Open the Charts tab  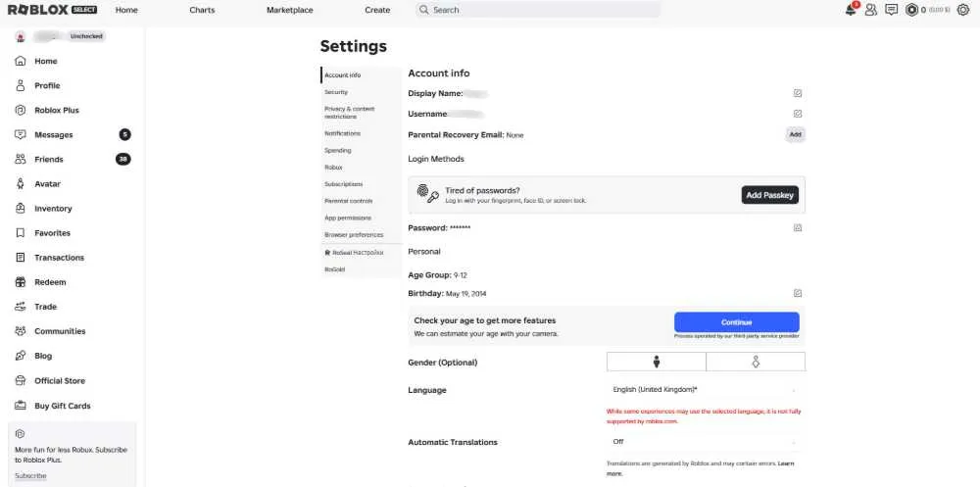pyautogui.click(x=202, y=10)
